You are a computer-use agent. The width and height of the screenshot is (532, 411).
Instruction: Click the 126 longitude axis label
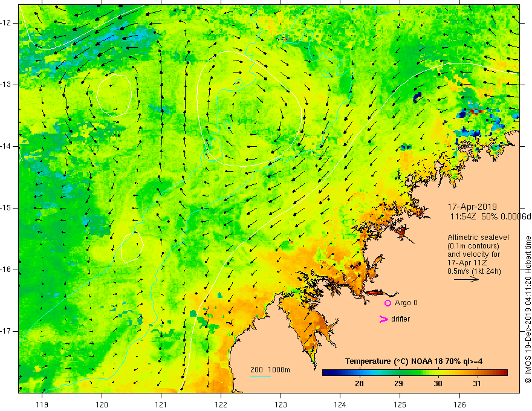(459, 405)
